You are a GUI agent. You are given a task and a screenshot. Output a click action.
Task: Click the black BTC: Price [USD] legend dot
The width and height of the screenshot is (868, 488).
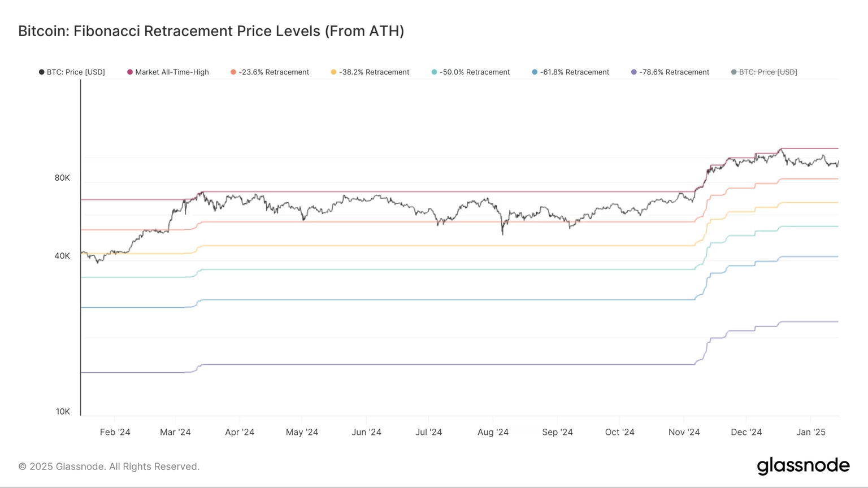(41, 72)
